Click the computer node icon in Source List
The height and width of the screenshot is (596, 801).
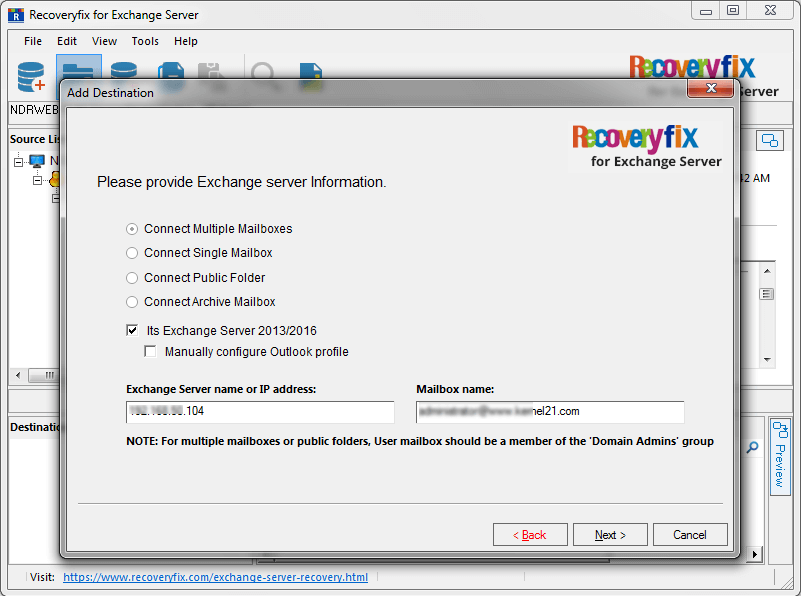pos(37,161)
